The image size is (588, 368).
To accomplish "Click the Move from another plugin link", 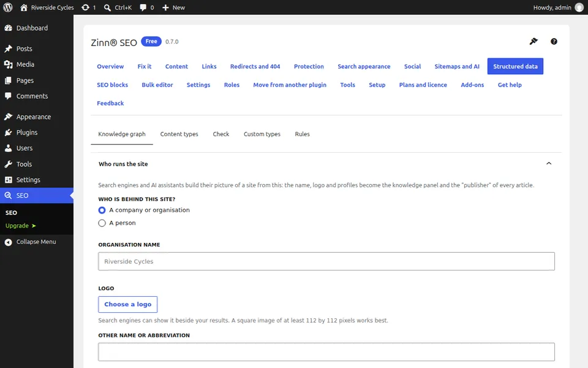I will coord(290,85).
